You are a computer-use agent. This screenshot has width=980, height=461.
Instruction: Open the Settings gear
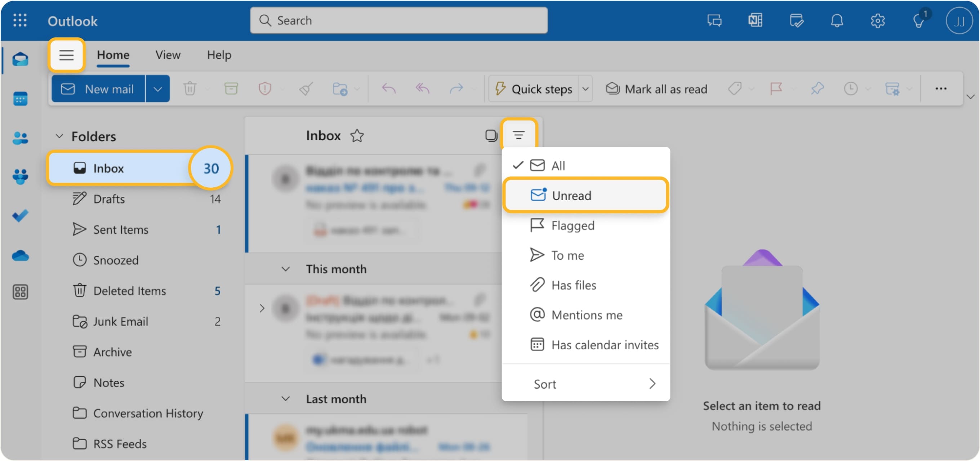878,21
